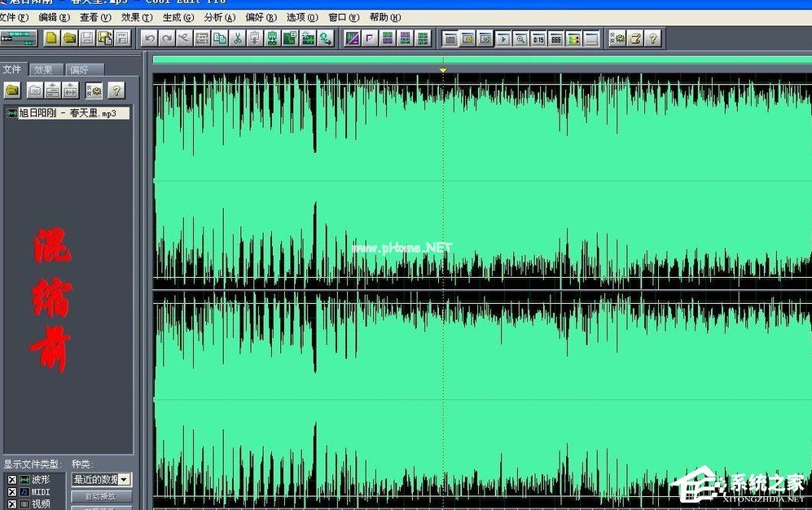
Task: Paste audio using the clipboard paste icon
Action: tap(257, 38)
